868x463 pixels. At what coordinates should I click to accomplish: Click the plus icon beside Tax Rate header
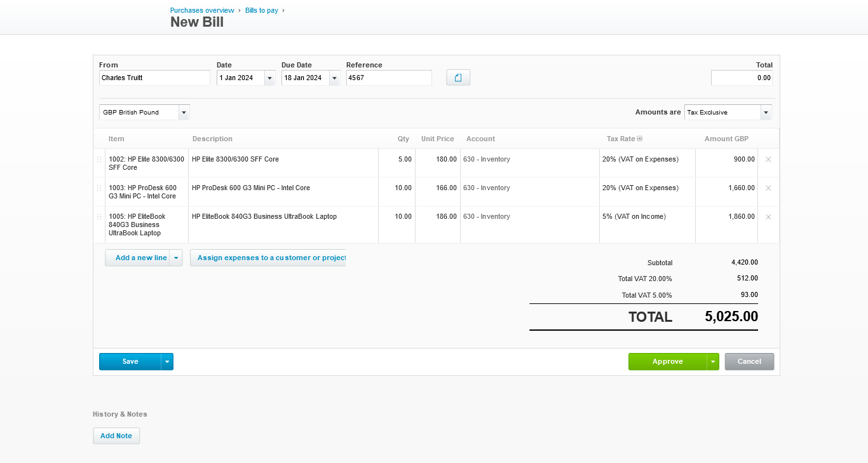640,139
